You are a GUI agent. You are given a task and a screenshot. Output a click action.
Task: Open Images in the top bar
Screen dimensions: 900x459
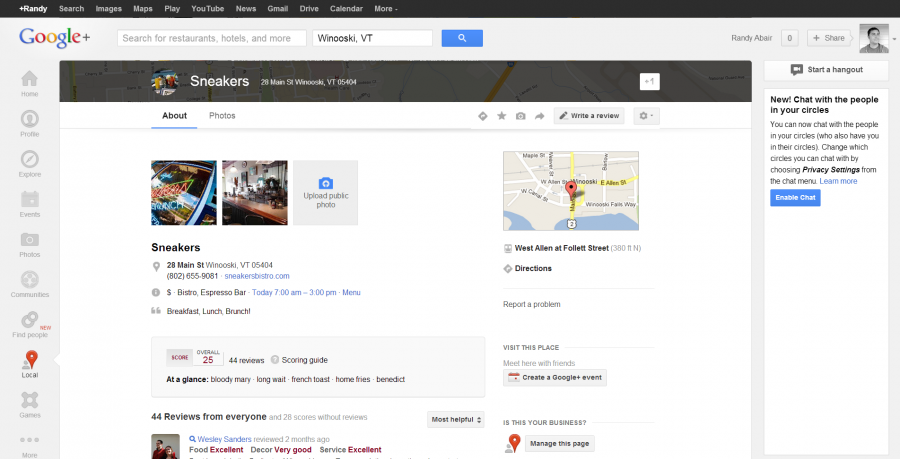point(108,9)
